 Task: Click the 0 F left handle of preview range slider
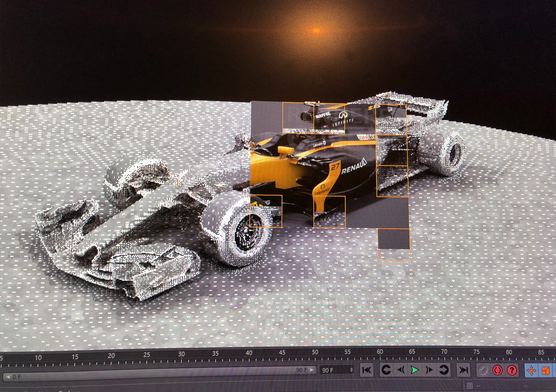13,377
